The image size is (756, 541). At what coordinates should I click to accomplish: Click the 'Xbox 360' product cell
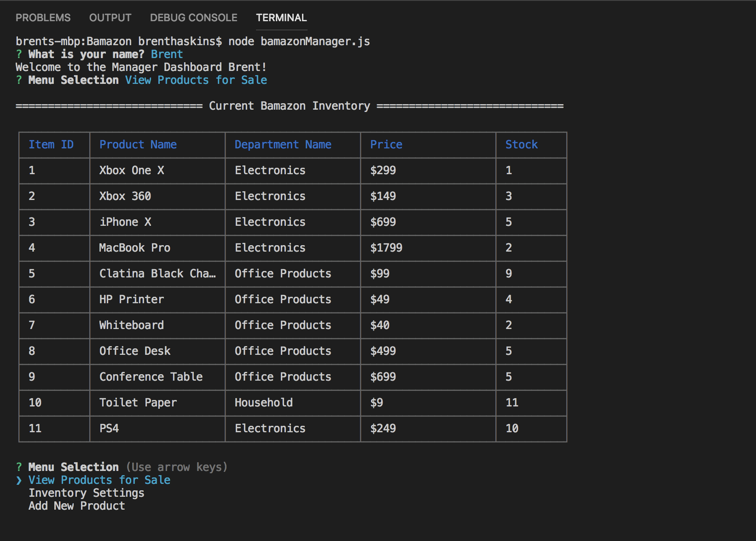[x=157, y=196]
